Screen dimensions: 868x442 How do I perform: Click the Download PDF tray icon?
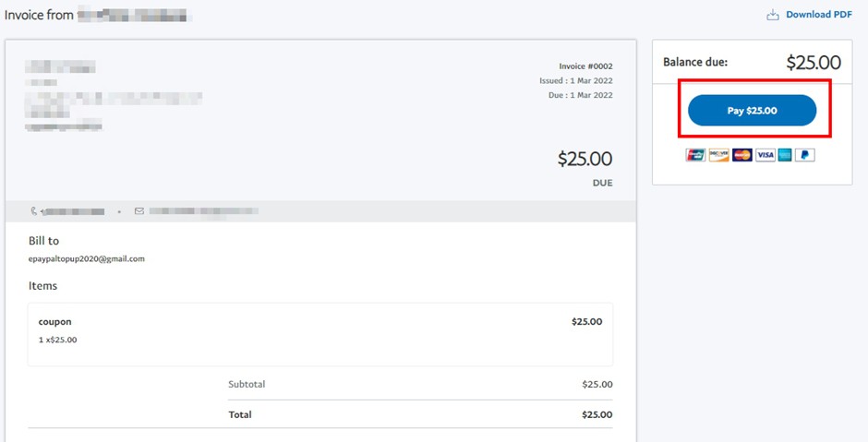click(772, 15)
